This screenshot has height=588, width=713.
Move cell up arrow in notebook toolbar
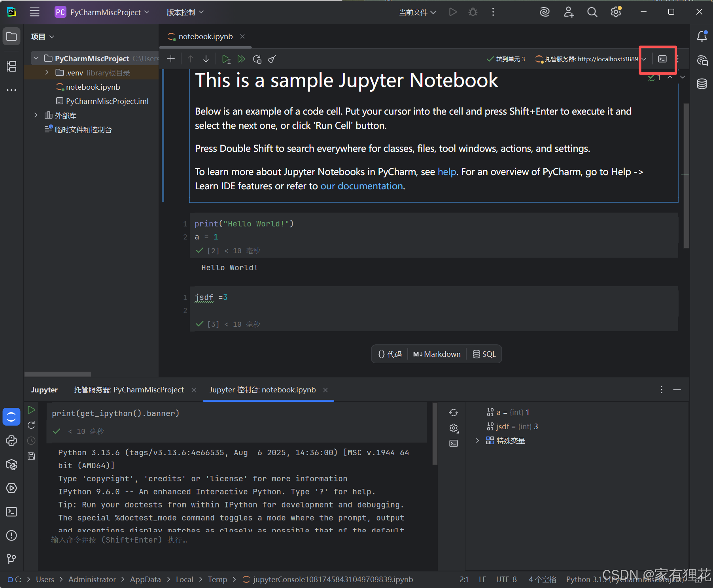191,59
